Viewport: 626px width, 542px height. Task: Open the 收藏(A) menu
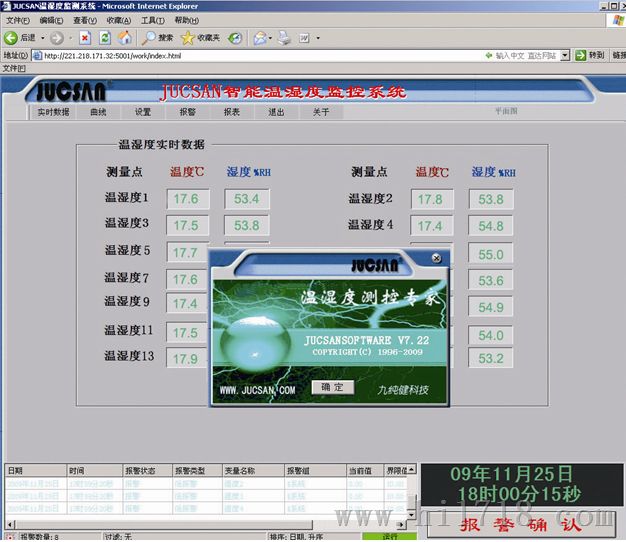pyautogui.click(x=119, y=20)
